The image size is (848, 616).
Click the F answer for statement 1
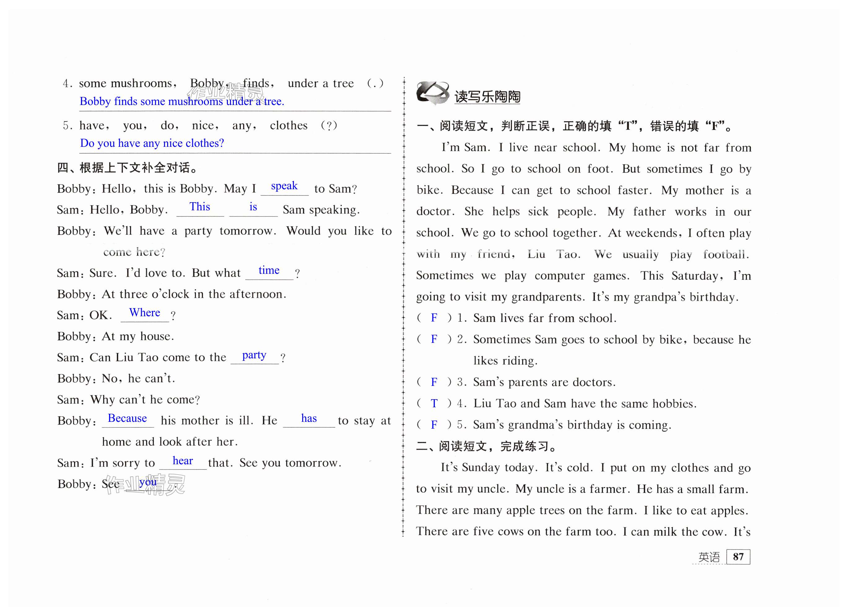coord(434,318)
